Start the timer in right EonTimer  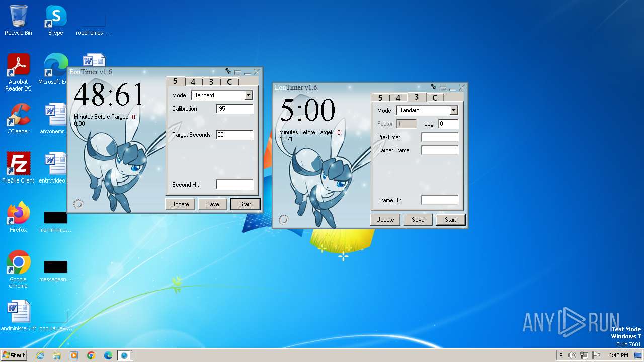coord(450,219)
